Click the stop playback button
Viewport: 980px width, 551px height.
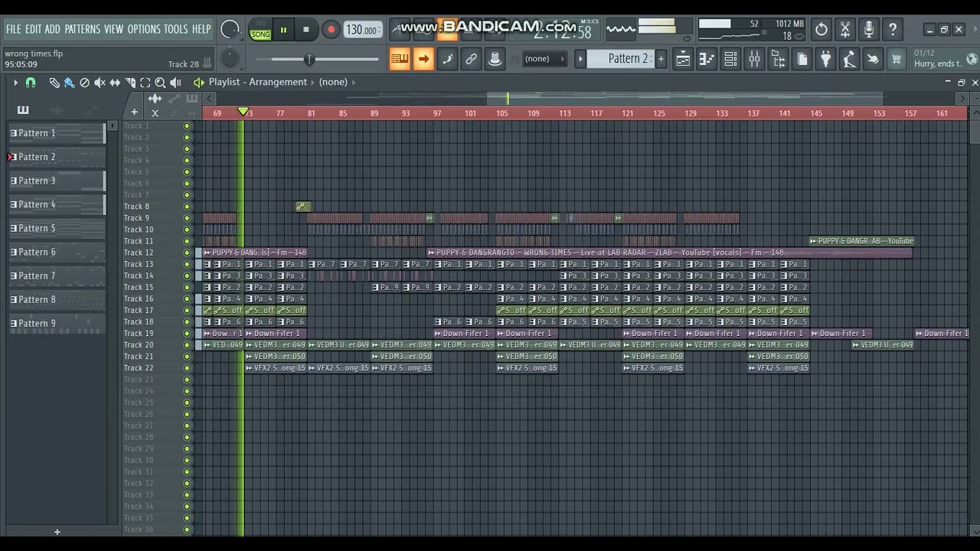point(305,30)
